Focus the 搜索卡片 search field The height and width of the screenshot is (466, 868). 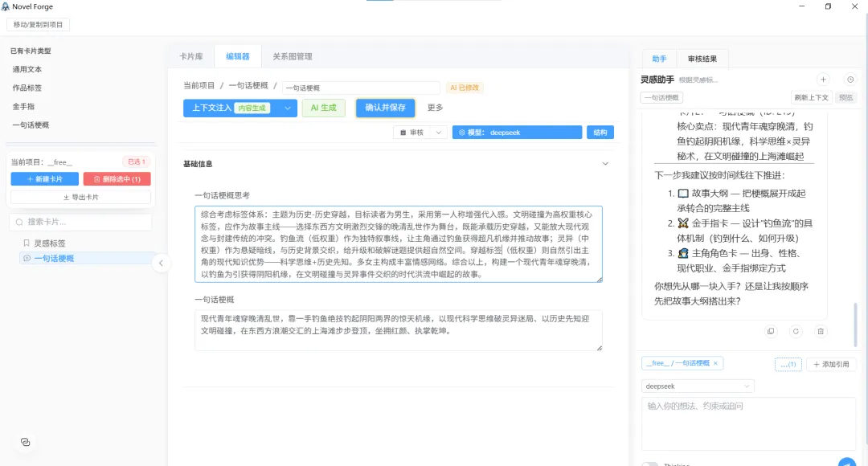pos(81,222)
